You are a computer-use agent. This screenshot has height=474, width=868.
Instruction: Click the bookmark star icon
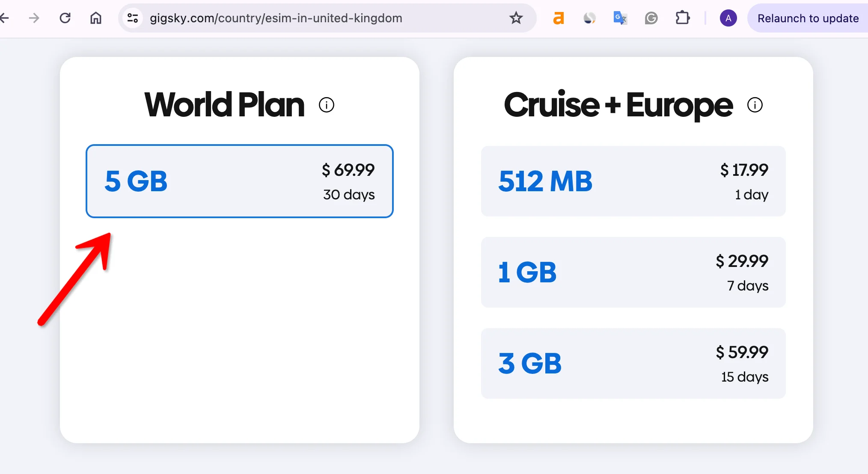[515, 18]
